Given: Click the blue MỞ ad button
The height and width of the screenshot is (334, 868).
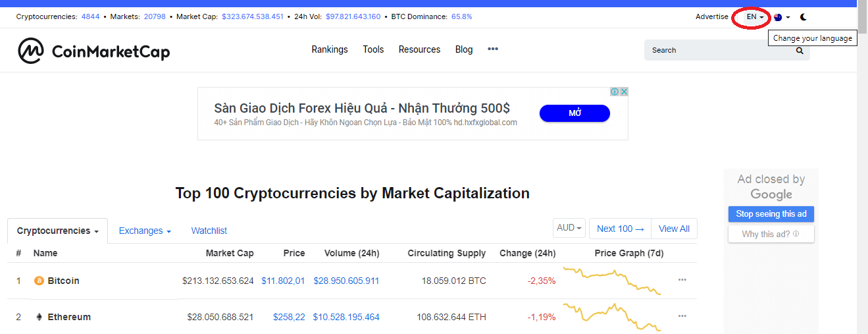Looking at the screenshot, I should [574, 113].
